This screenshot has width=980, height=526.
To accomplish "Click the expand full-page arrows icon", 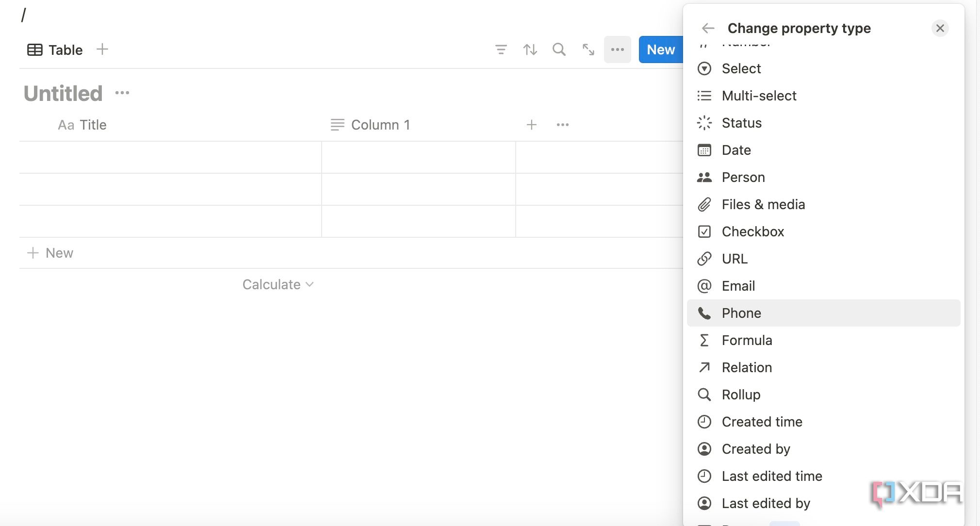I will click(588, 49).
